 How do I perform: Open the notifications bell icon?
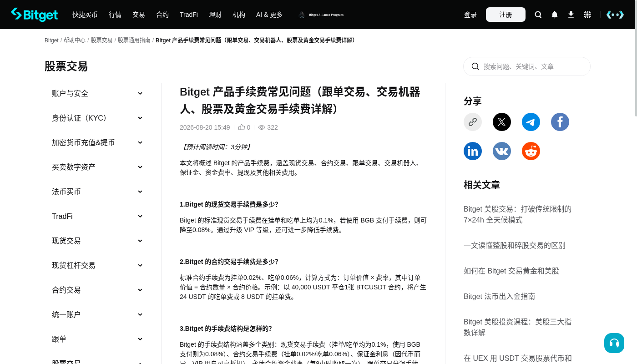pyautogui.click(x=555, y=15)
